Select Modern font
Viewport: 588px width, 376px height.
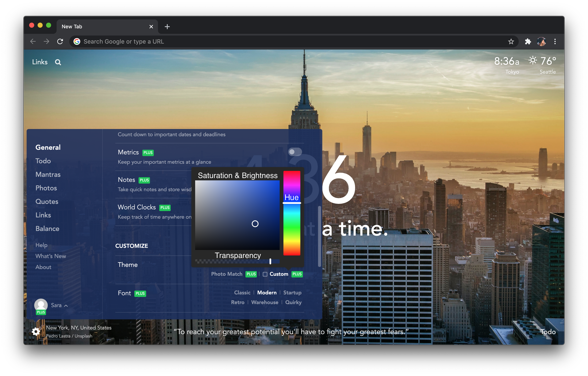pyautogui.click(x=267, y=293)
